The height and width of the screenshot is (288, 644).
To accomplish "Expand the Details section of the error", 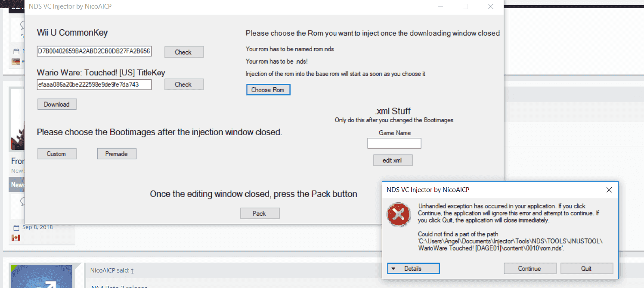I will point(413,269).
